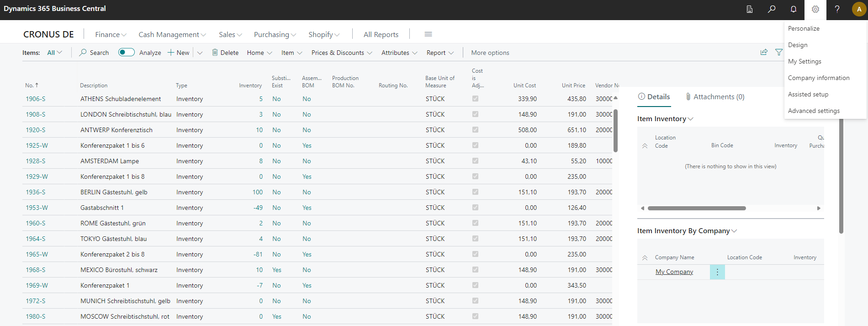This screenshot has height=326, width=868.
Task: Expand the Finance menu
Action: [x=111, y=35]
